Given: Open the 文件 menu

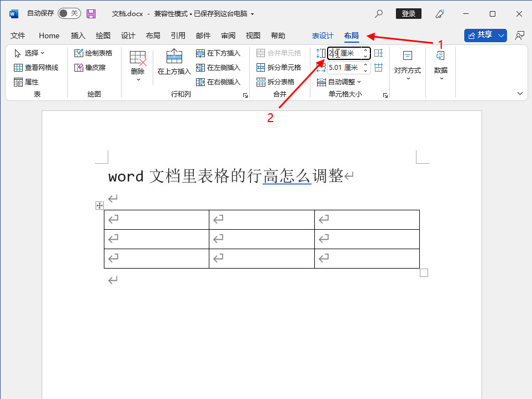Looking at the screenshot, I should [18, 36].
